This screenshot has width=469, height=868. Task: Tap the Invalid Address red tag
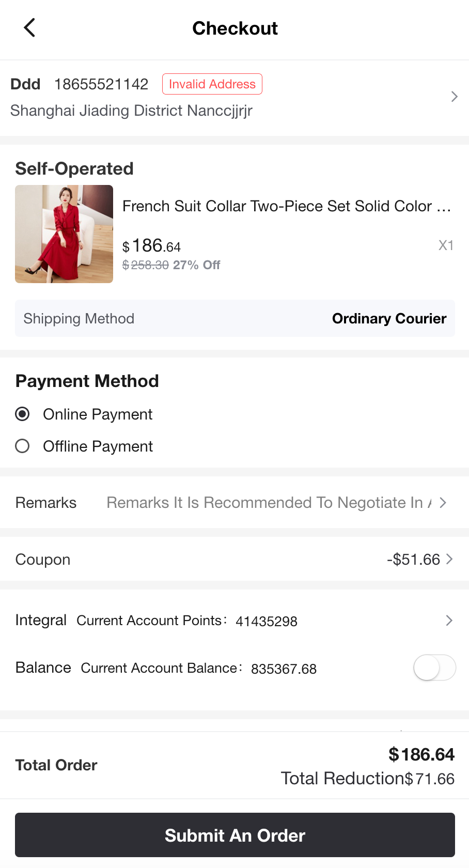(212, 84)
